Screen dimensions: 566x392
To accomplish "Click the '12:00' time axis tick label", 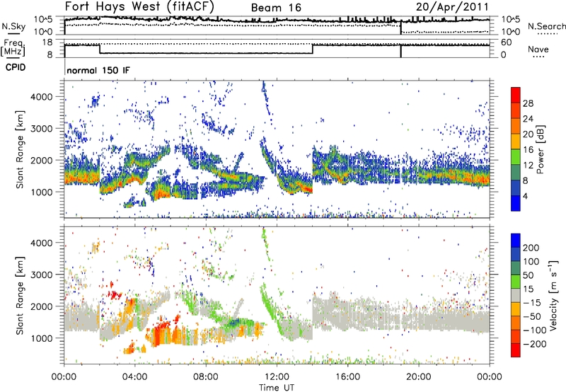I will point(277,377).
